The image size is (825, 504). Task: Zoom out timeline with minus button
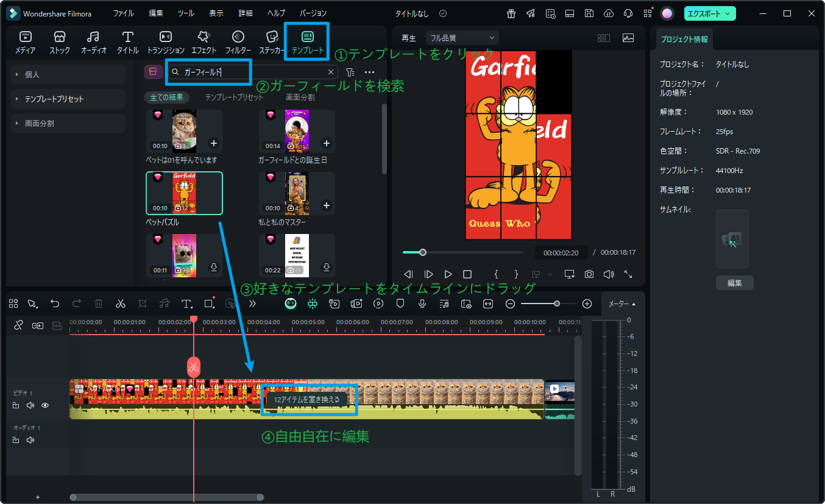[511, 303]
